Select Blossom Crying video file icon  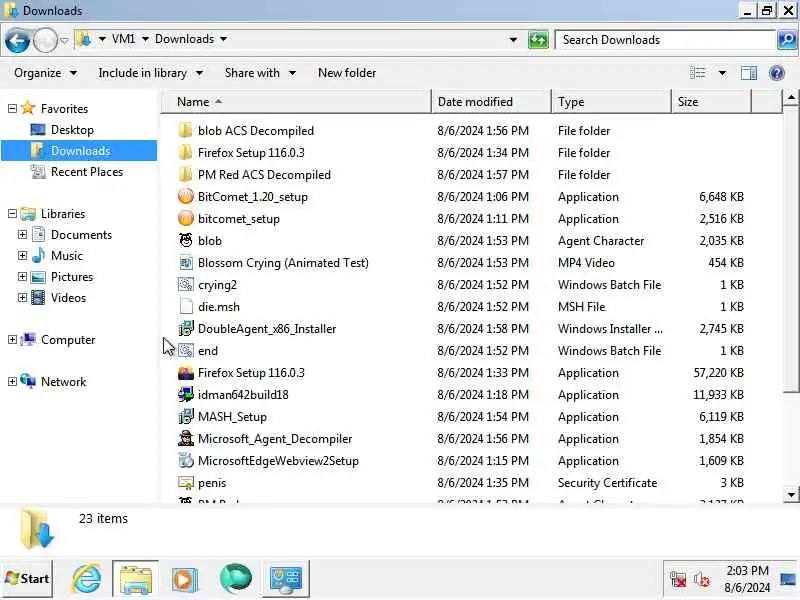point(186,263)
